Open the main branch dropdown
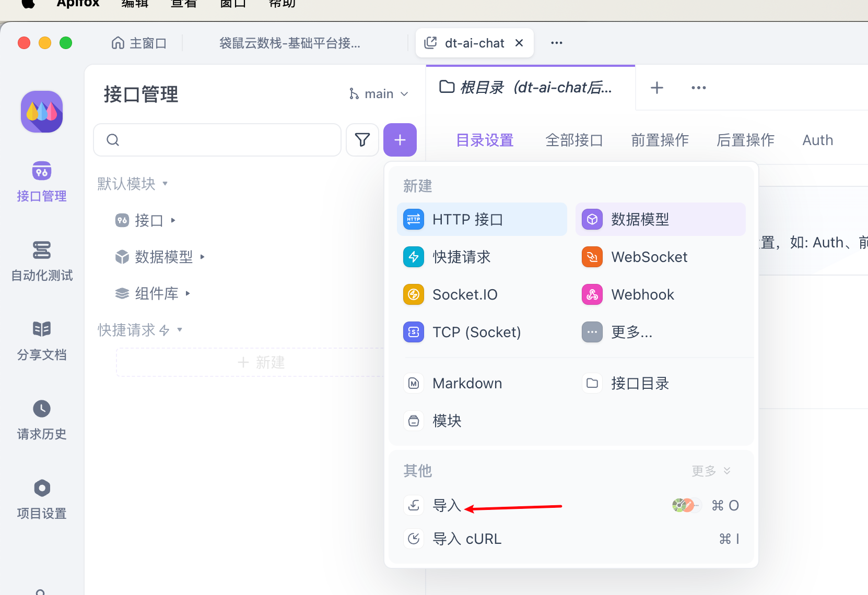868x595 pixels. 379,94
